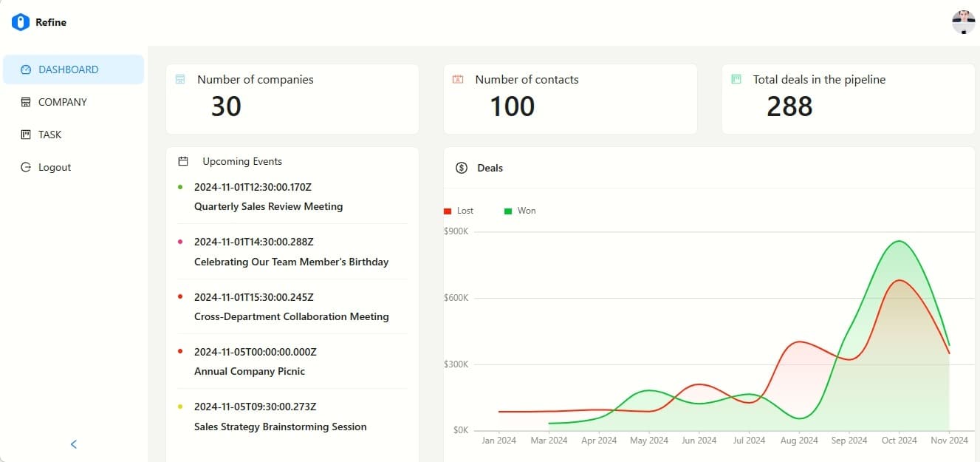Select Sales Strategy Brainstorming Session event
The width and height of the screenshot is (980, 462).
[281, 427]
